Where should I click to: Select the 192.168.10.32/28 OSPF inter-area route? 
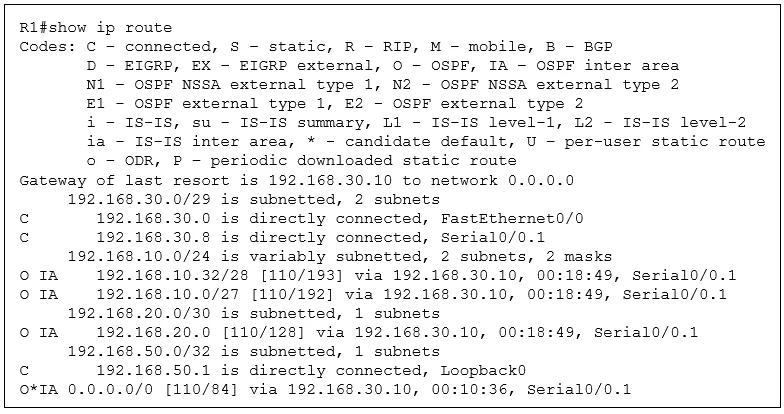(x=378, y=276)
